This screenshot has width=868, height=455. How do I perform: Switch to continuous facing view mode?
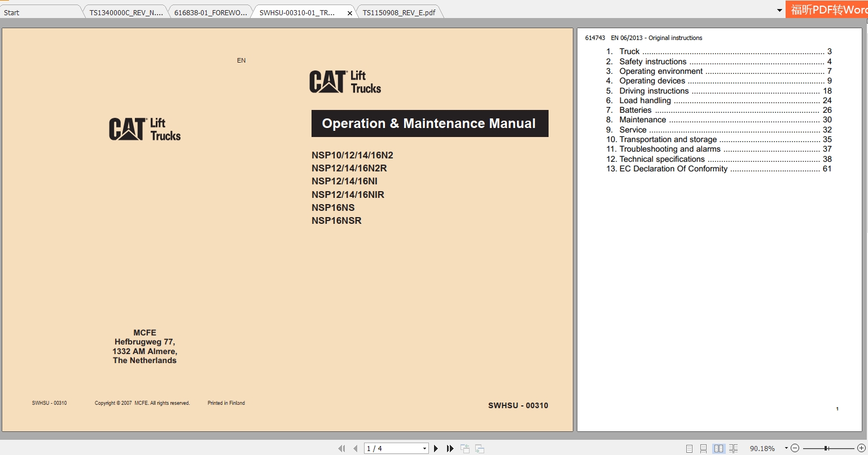733,448
